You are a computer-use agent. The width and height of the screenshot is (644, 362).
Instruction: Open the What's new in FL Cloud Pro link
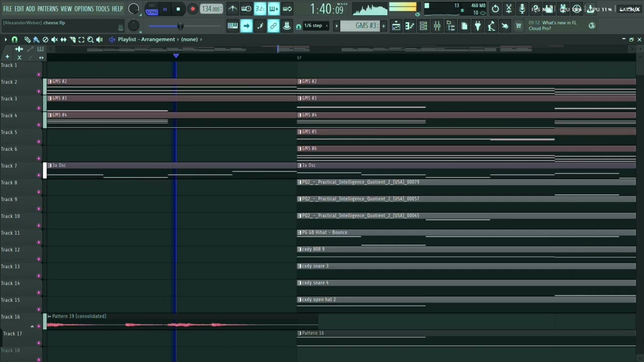point(552,26)
